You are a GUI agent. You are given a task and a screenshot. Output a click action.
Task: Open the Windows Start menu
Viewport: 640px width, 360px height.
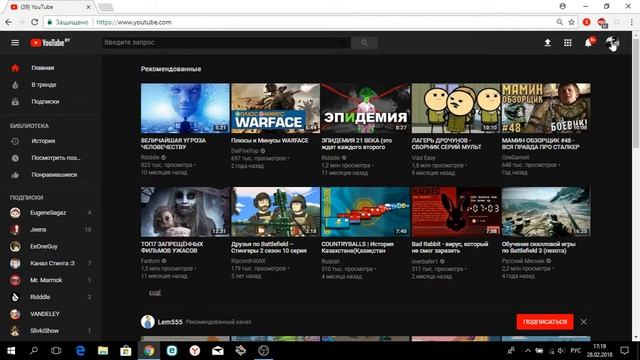(11, 351)
